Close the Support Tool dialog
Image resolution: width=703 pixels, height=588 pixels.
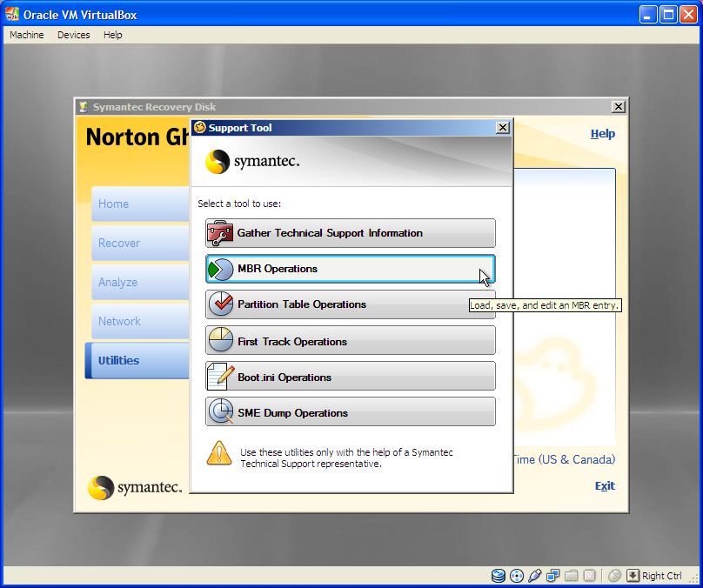point(502,128)
